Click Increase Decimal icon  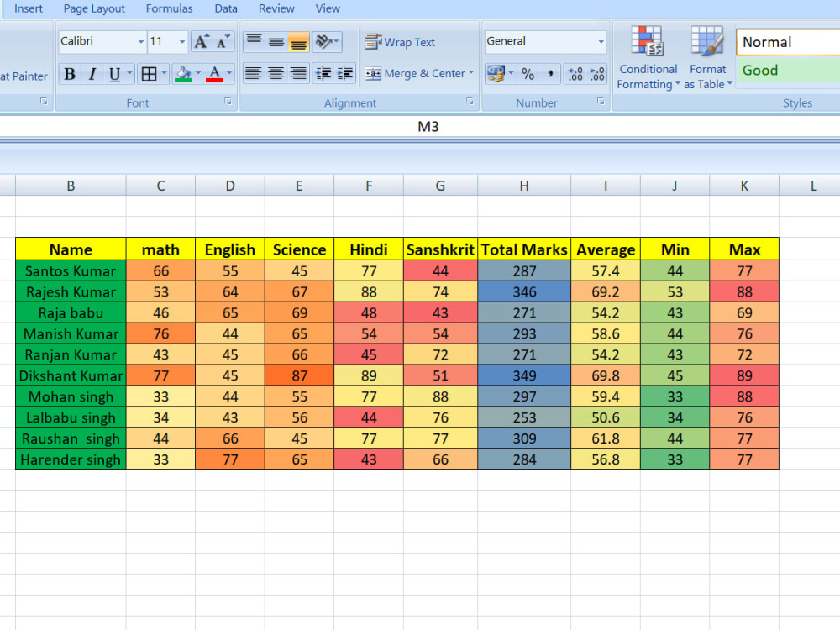(575, 73)
